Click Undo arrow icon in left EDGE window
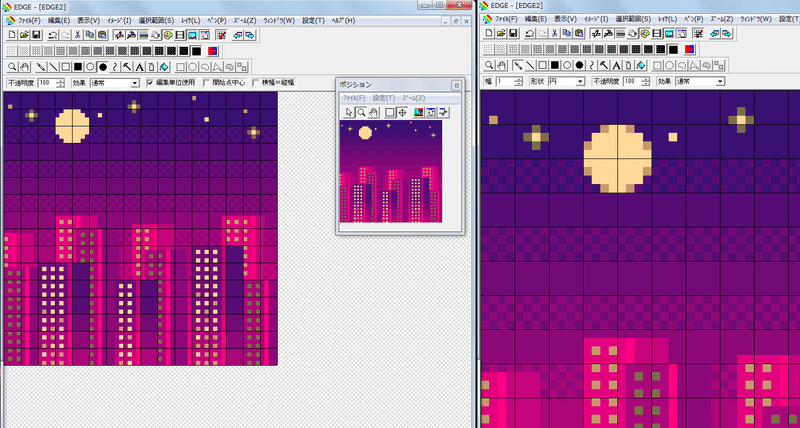Image resolution: width=800 pixels, height=428 pixels. (53, 34)
